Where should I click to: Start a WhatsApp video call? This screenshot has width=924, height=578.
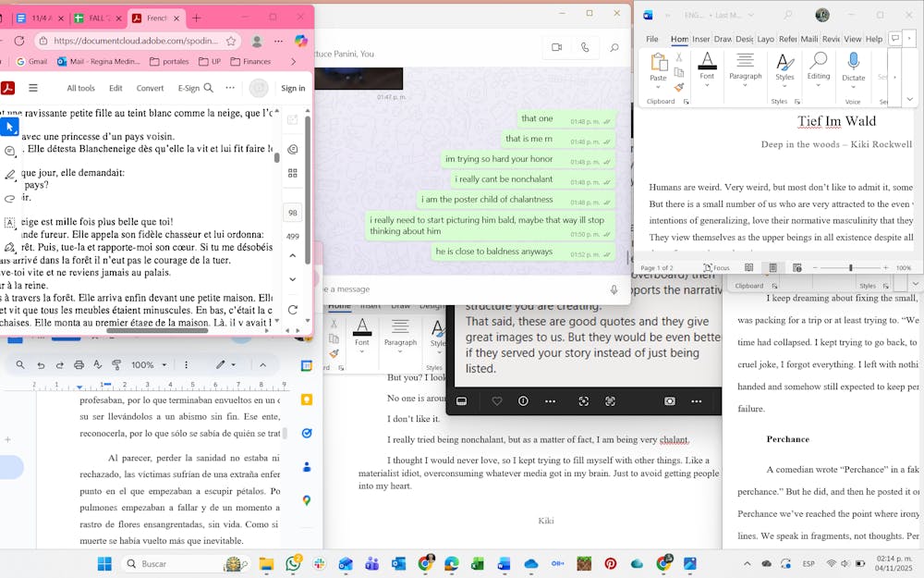[x=556, y=47]
